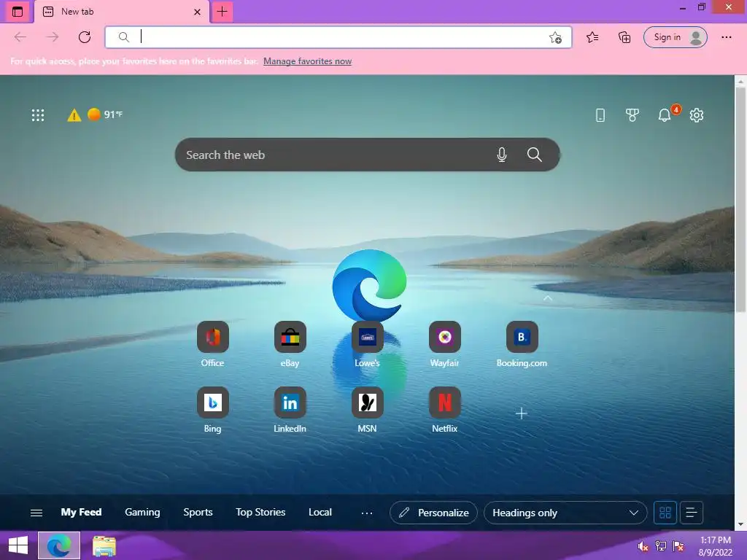Click the Sign in button
Screen dimensions: 747x560
pyautogui.click(x=675, y=37)
